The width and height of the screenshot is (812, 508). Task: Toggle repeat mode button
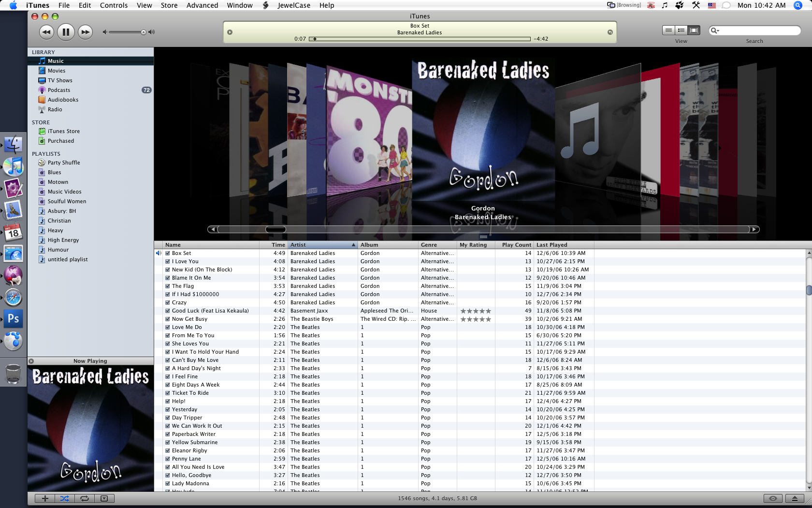tap(85, 498)
